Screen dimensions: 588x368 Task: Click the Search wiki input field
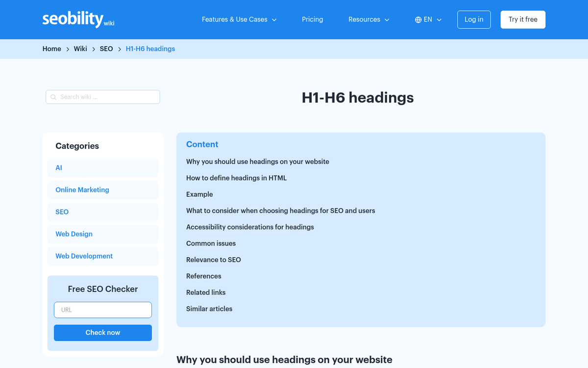point(103,97)
